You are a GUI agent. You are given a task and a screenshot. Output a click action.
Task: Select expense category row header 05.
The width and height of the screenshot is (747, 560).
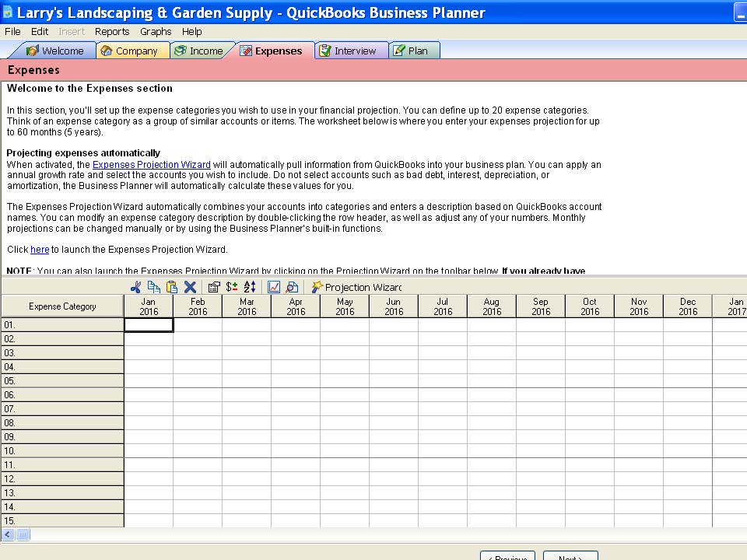coord(62,381)
